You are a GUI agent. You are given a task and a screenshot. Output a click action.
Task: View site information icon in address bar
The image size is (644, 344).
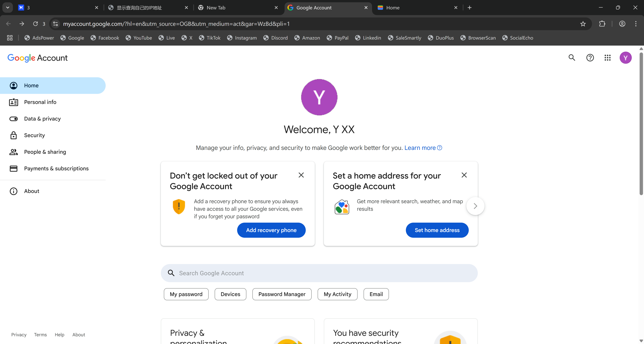[56, 24]
